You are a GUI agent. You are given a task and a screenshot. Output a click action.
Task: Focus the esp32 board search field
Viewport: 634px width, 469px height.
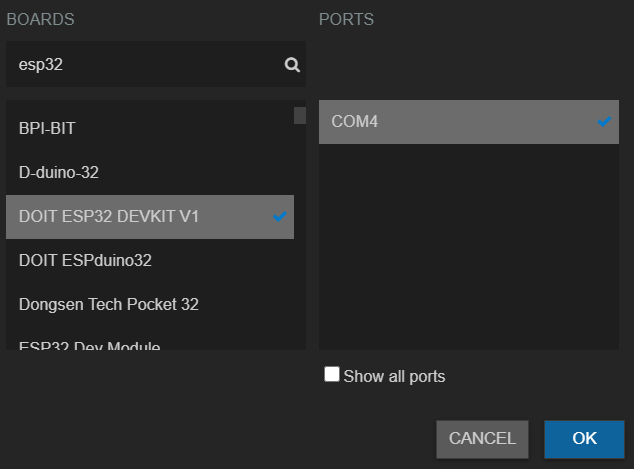(156, 64)
